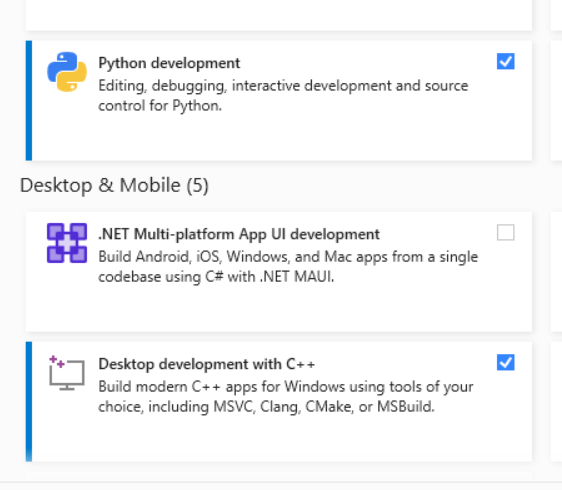Click the blue selection bar on Python card
The height and width of the screenshot is (490, 562).
[29, 100]
